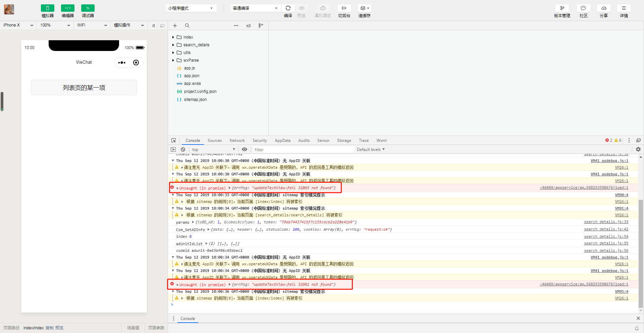Screen dimensions: 644x333
Task: Click the 编译 compile refresh icon
Action: (x=288, y=8)
